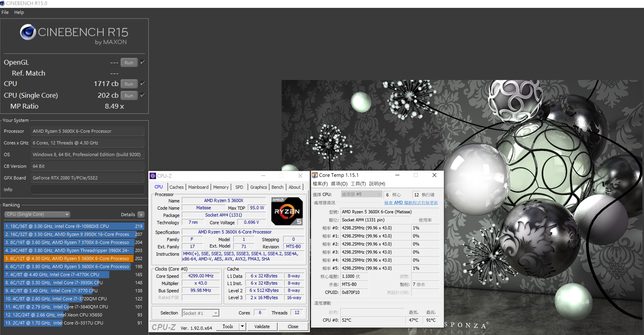The width and height of the screenshot is (644, 335).
Task: Click the Cinebench R15 logo icon
Action: [x=28, y=32]
